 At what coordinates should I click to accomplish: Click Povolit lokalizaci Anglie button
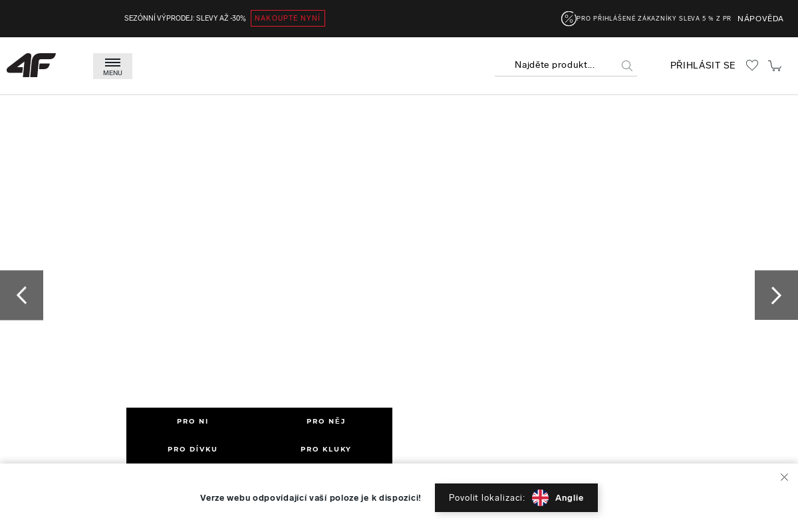[516, 497]
